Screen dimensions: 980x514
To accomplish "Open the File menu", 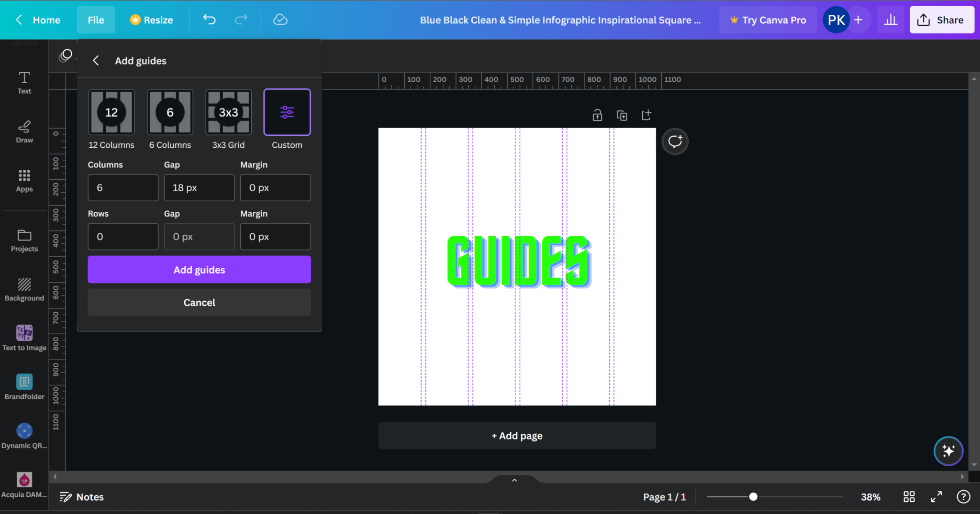I will pos(96,20).
